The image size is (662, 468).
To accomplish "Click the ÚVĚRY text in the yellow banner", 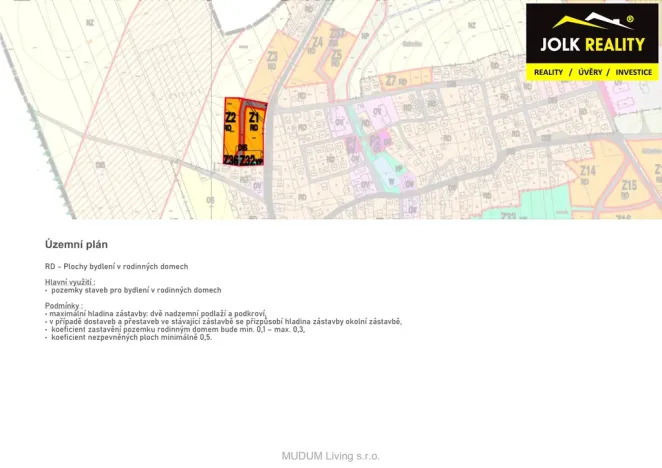I will click(x=590, y=72).
